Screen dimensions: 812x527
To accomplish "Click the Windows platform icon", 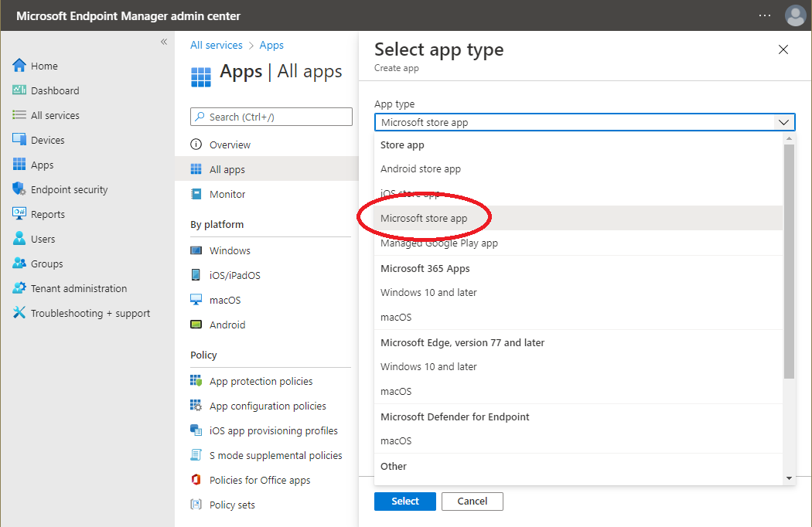I will pyautogui.click(x=196, y=250).
